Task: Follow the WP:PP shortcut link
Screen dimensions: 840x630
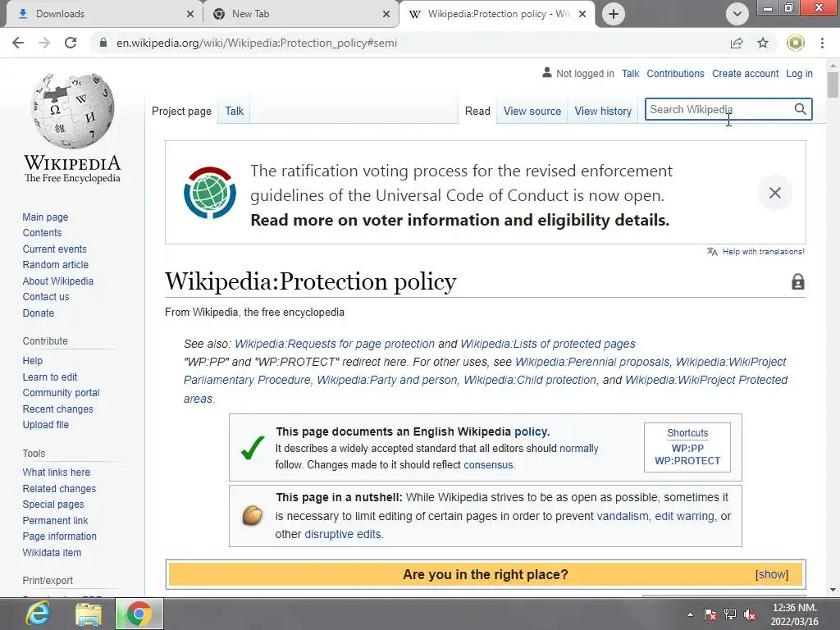Action: click(687, 448)
